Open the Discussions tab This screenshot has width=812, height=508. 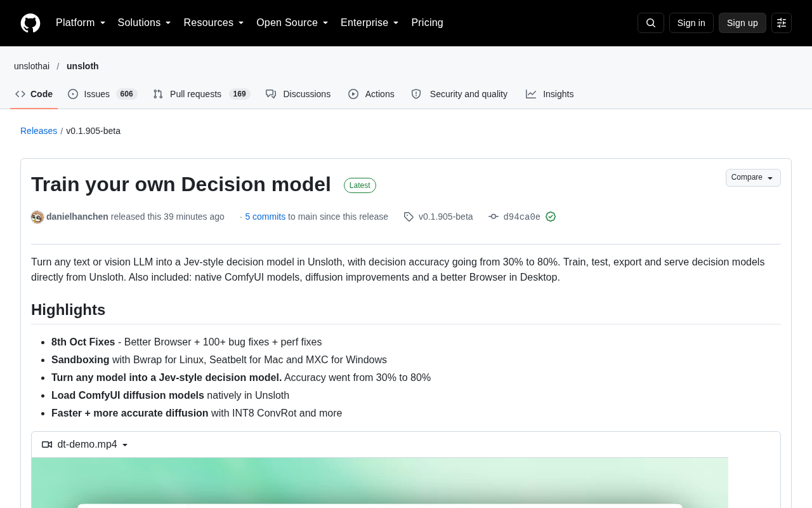tap(298, 94)
